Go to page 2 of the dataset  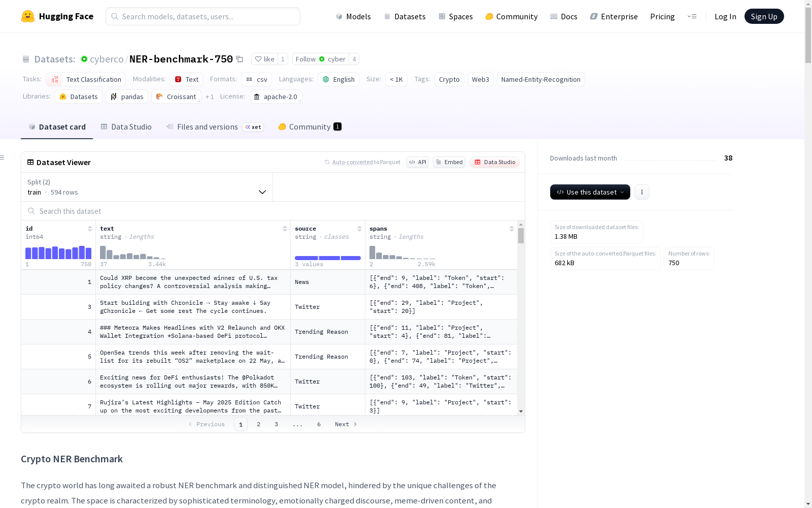click(258, 424)
